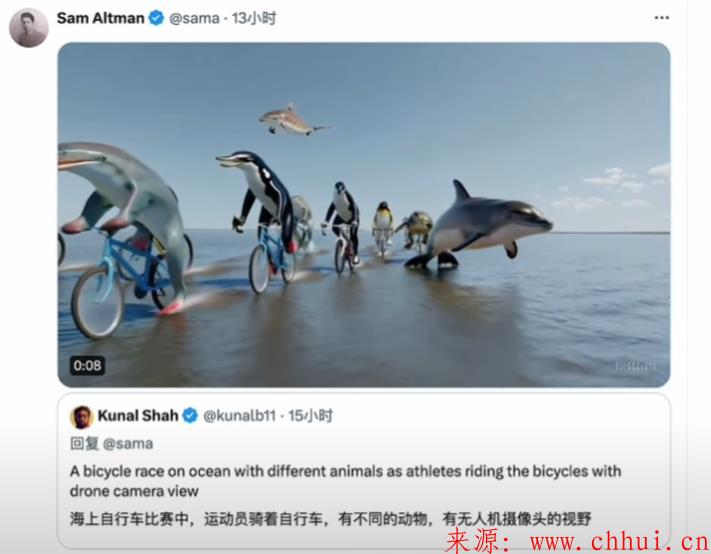The height and width of the screenshot is (554, 711).
Task: Open the quoted tweet's English prompt text
Action: 346,481
